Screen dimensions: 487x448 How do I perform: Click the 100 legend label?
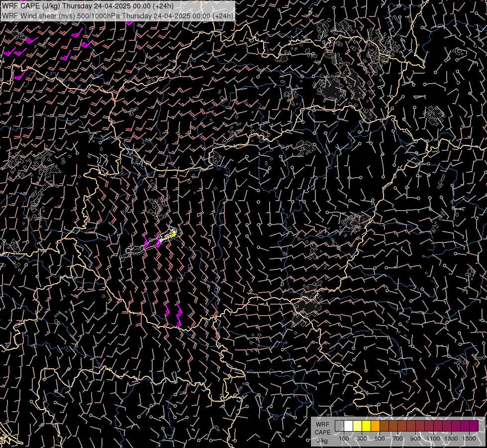pyautogui.click(x=344, y=439)
